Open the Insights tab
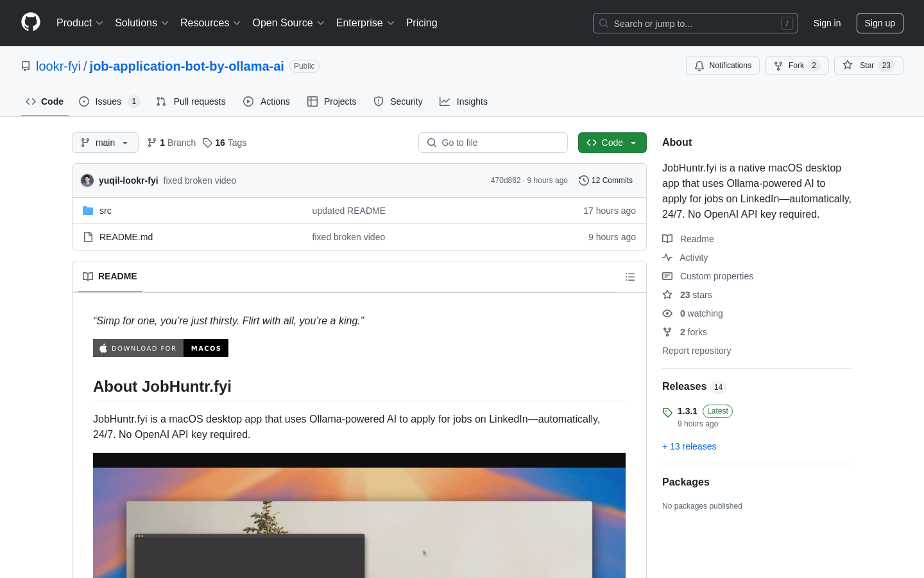The height and width of the screenshot is (578, 924). [464, 101]
